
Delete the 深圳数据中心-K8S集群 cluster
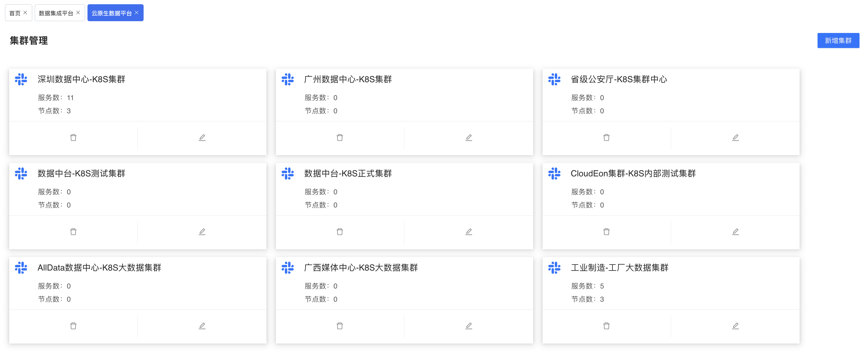pyautogui.click(x=73, y=137)
